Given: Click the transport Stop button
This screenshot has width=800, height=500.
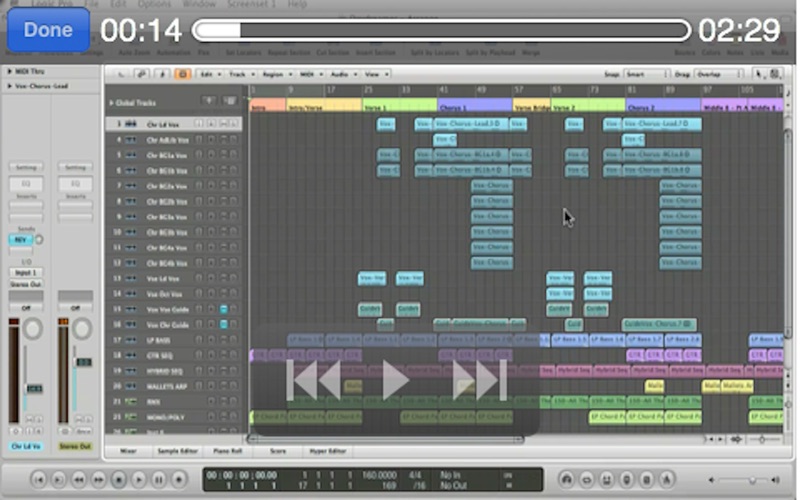Looking at the screenshot, I should coord(119,480).
